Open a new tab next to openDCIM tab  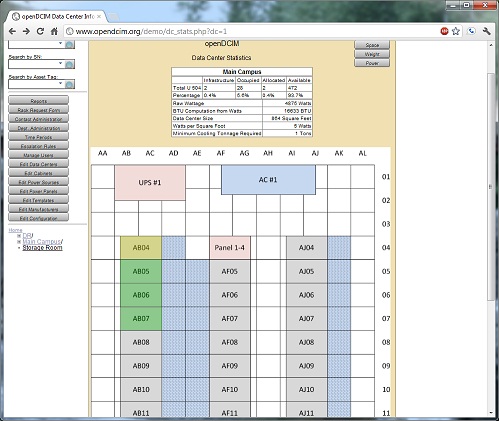pos(113,16)
